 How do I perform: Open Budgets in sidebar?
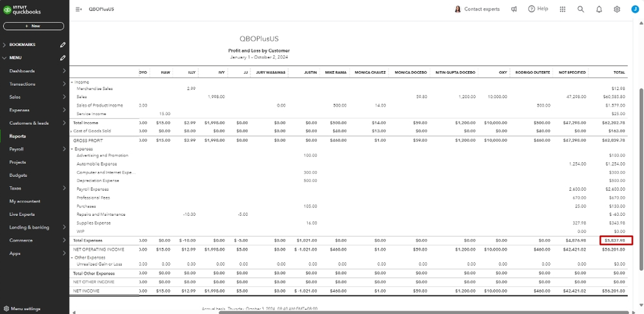click(x=18, y=175)
